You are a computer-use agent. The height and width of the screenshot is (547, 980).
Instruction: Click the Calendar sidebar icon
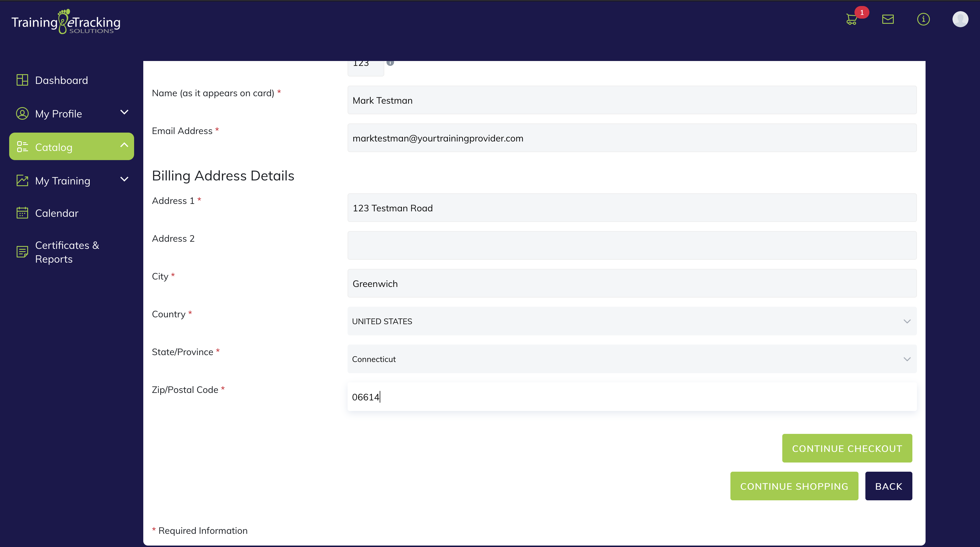(x=22, y=213)
